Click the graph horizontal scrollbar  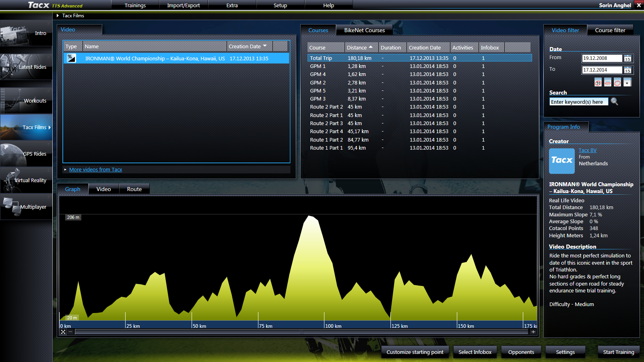[301, 332]
